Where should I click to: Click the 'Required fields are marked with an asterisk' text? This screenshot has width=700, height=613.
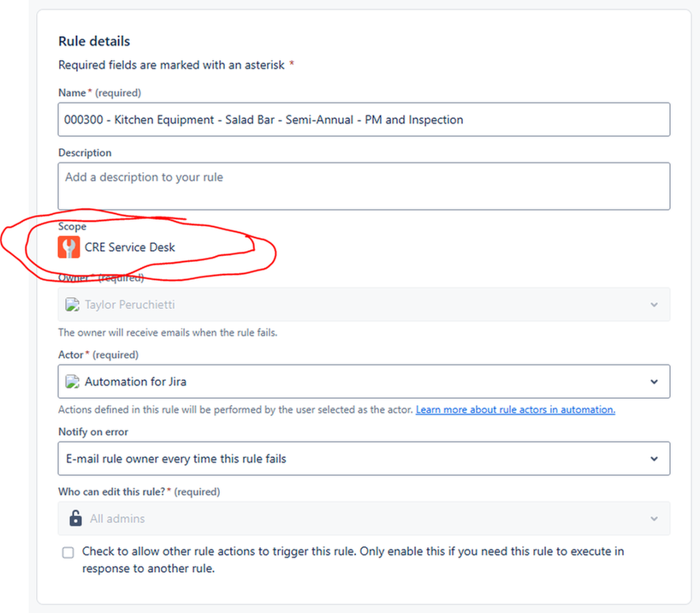pyautogui.click(x=171, y=65)
